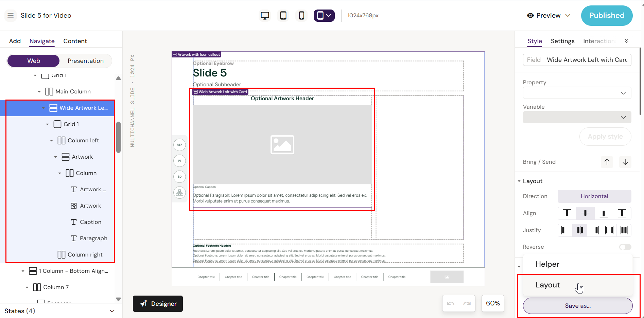
Task: Click the Send backward down arrow
Action: click(625, 162)
